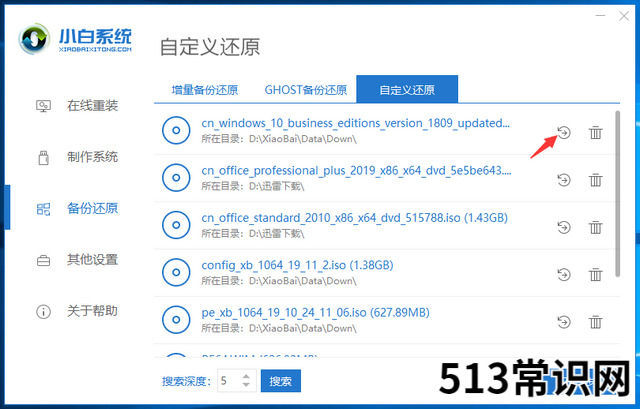Close the 小白系统 window

tap(624, 16)
